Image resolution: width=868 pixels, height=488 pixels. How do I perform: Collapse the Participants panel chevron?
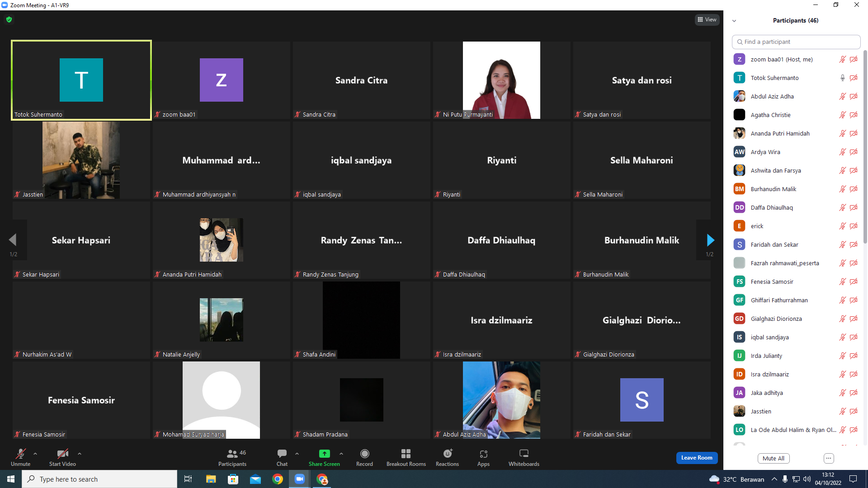(x=734, y=21)
